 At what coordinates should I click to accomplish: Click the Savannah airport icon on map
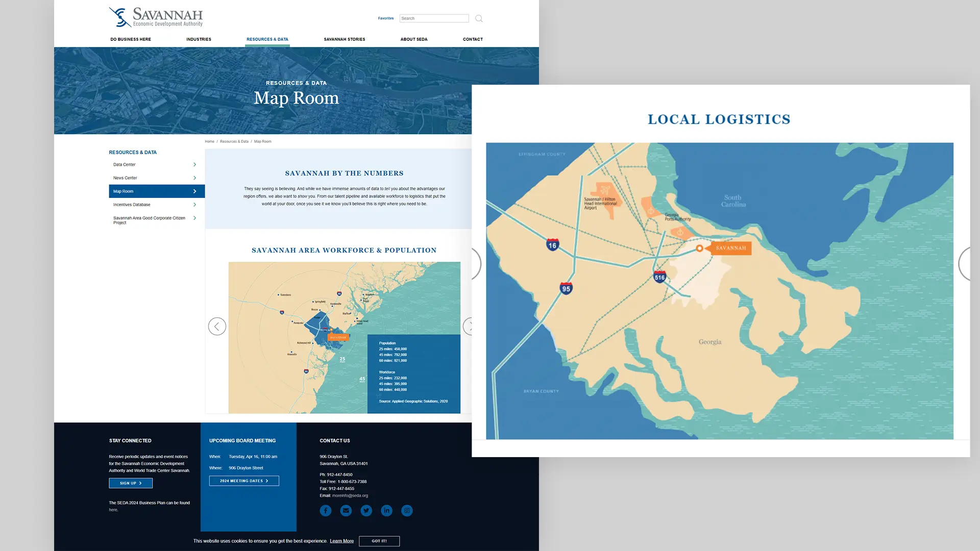point(605,190)
